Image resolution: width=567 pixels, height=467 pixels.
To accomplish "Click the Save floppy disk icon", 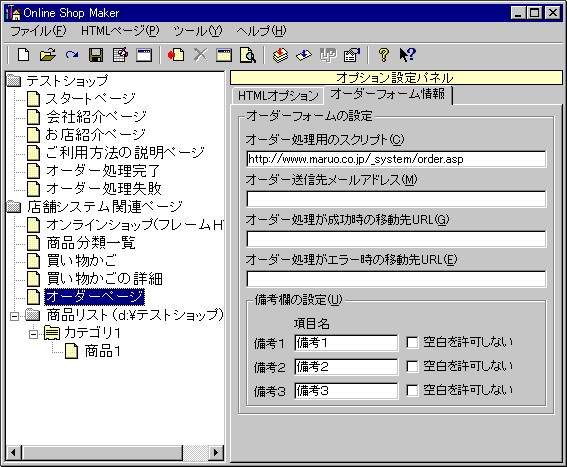I will click(x=96, y=55).
